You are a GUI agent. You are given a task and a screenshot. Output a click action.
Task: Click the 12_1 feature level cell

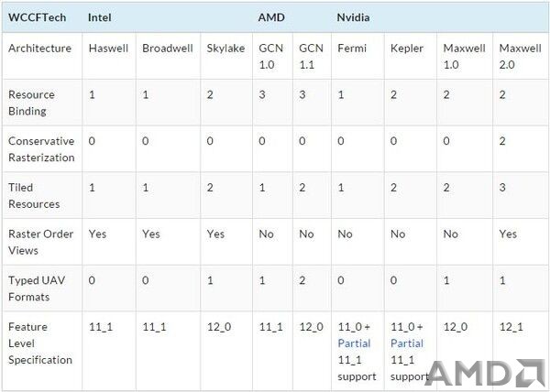tap(511, 327)
